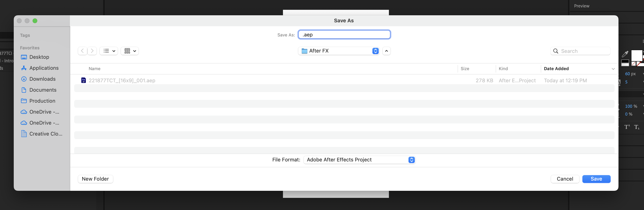Click the forward navigation arrow
The image size is (644, 210).
coord(92,51)
